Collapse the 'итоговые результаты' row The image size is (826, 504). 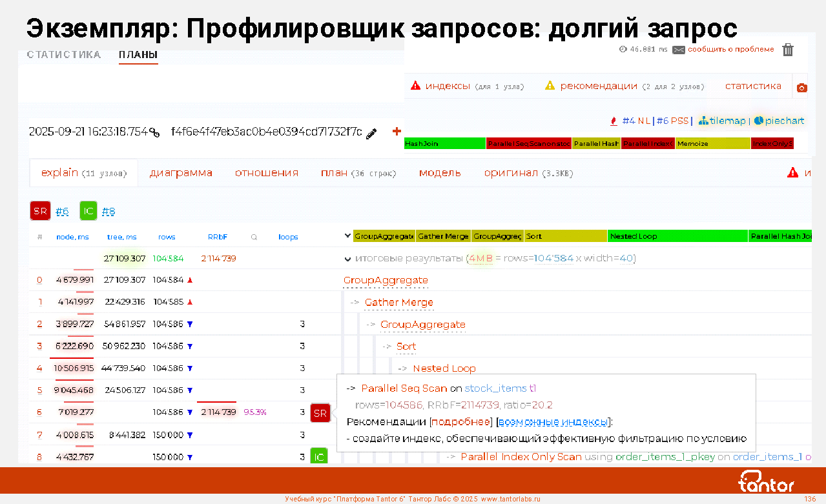(x=348, y=259)
